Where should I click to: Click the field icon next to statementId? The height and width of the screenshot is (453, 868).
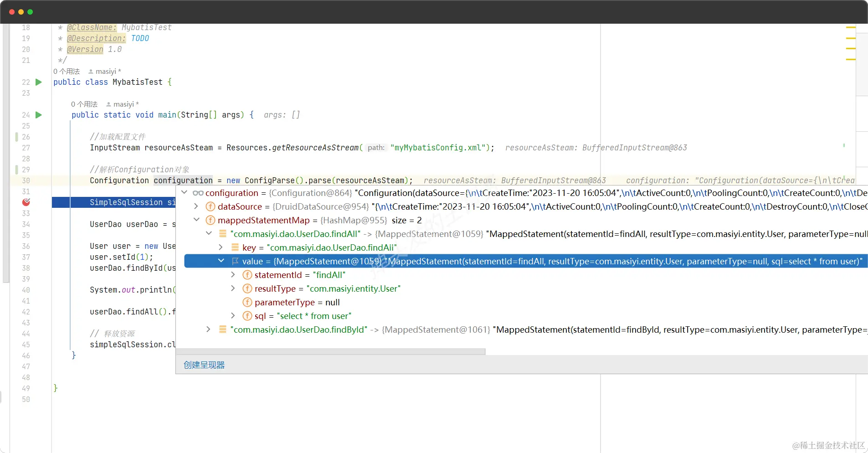247,275
